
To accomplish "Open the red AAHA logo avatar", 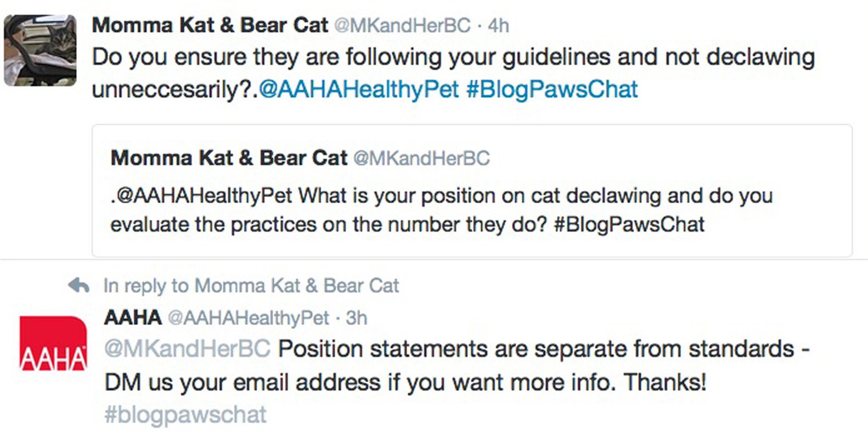I will (x=53, y=343).
